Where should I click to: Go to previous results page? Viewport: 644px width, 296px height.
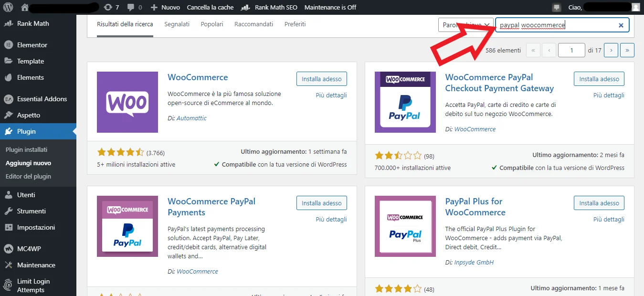pos(549,50)
